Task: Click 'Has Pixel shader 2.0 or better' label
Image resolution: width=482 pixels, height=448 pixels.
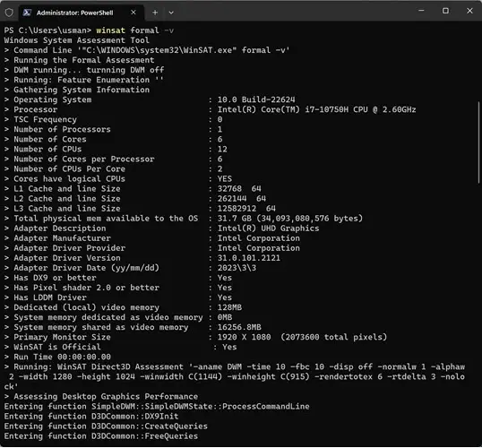Action: tap(86, 288)
